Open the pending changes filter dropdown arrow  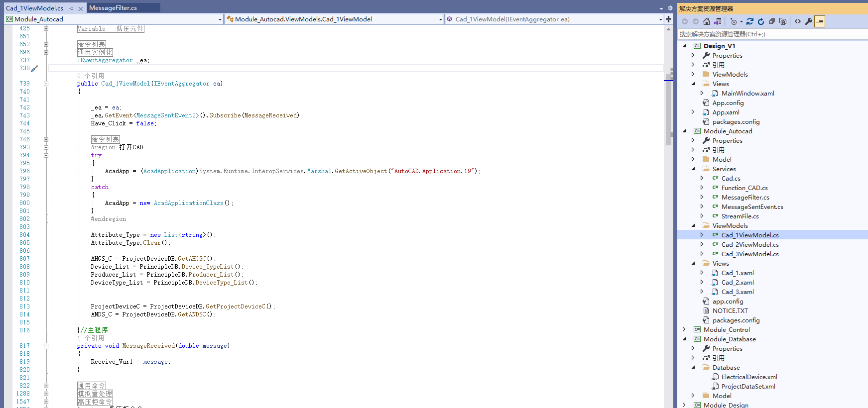[742, 21]
